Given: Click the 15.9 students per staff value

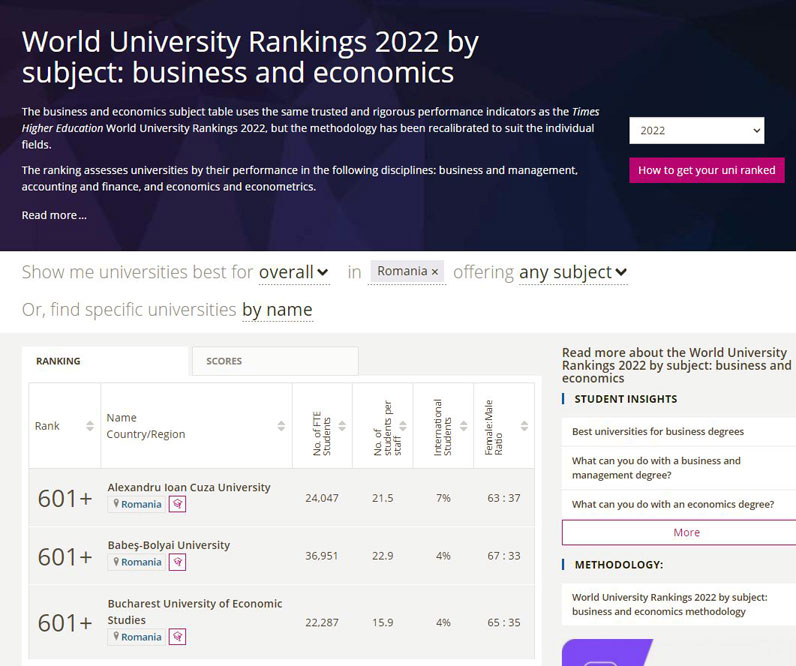Looking at the screenshot, I should coord(382,622).
